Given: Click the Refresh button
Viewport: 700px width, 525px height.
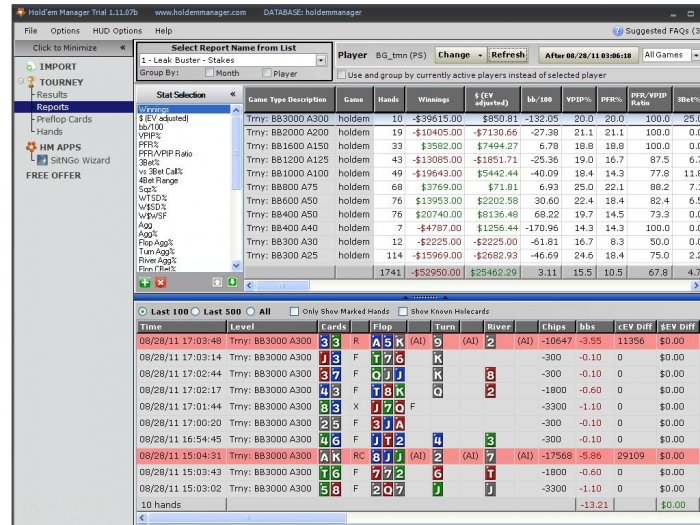Looking at the screenshot, I should point(508,55).
